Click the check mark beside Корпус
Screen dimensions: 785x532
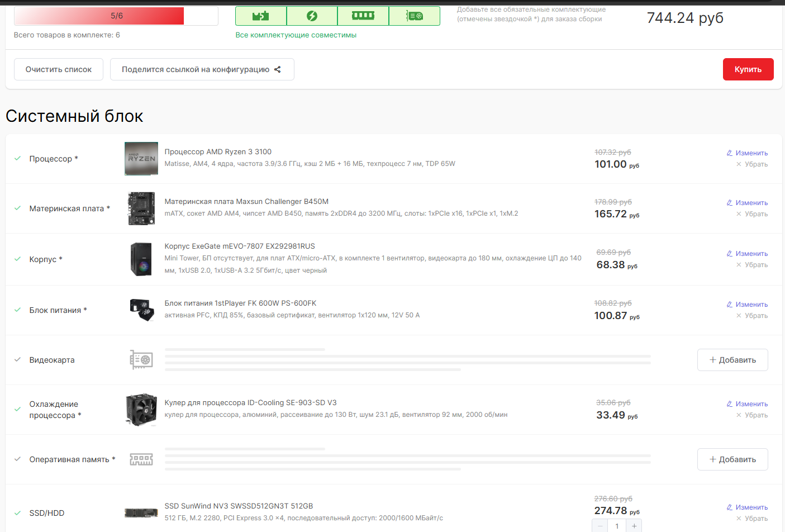click(x=18, y=259)
